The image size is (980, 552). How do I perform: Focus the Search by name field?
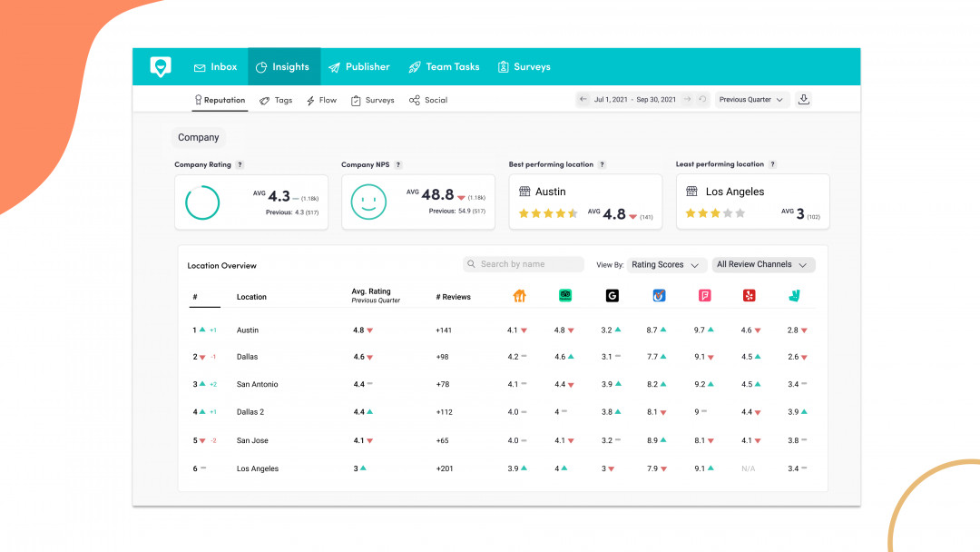point(524,264)
